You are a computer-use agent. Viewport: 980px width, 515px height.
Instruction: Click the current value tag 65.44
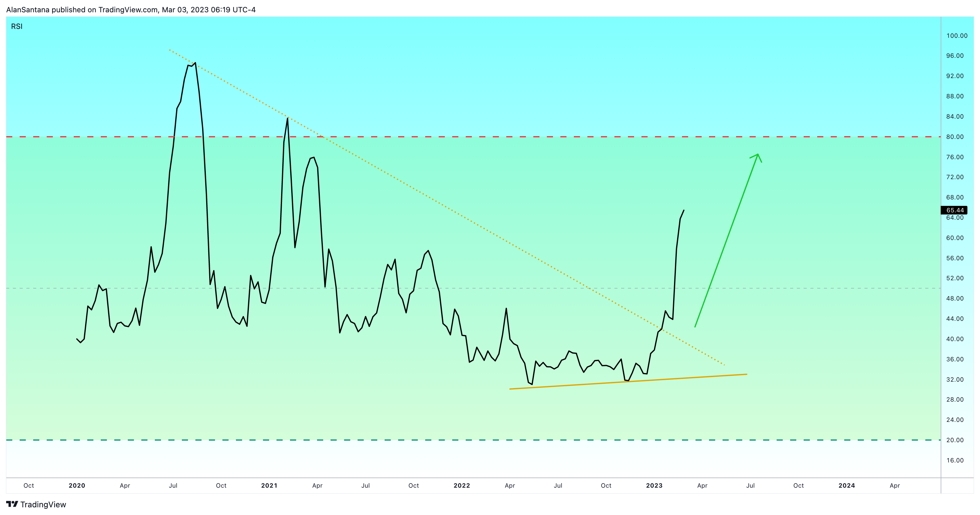955,210
